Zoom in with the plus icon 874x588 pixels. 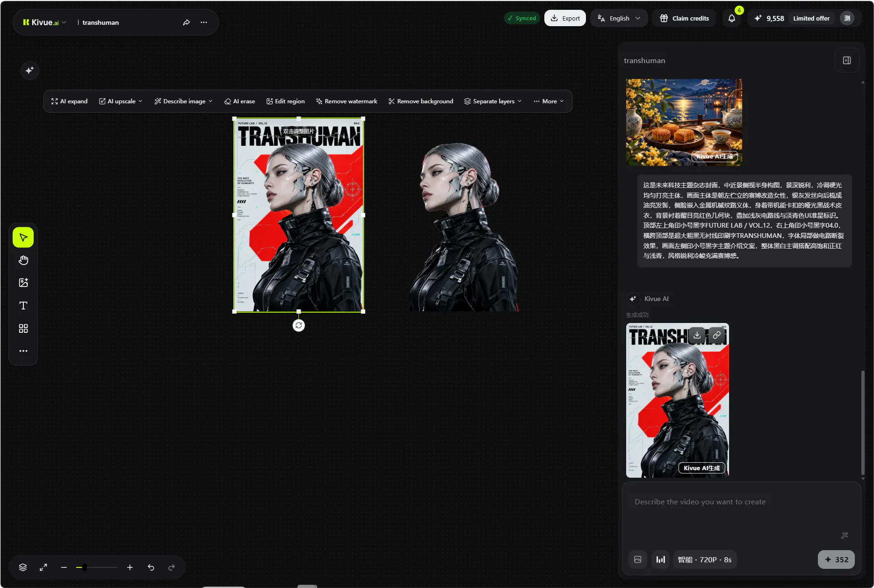[130, 567]
